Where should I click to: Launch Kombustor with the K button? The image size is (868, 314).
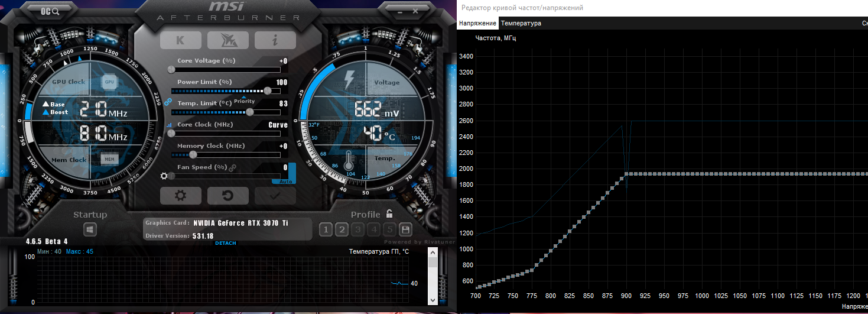click(x=180, y=40)
